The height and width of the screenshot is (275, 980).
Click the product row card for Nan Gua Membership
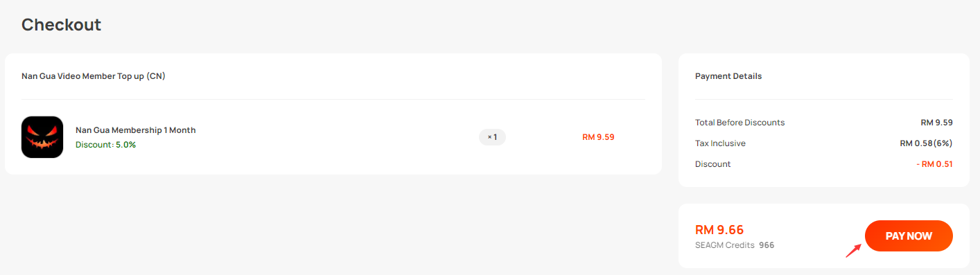click(x=333, y=137)
